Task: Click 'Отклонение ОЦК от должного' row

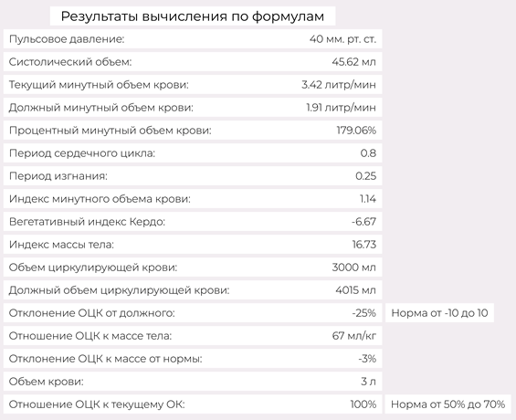Action: (193, 313)
